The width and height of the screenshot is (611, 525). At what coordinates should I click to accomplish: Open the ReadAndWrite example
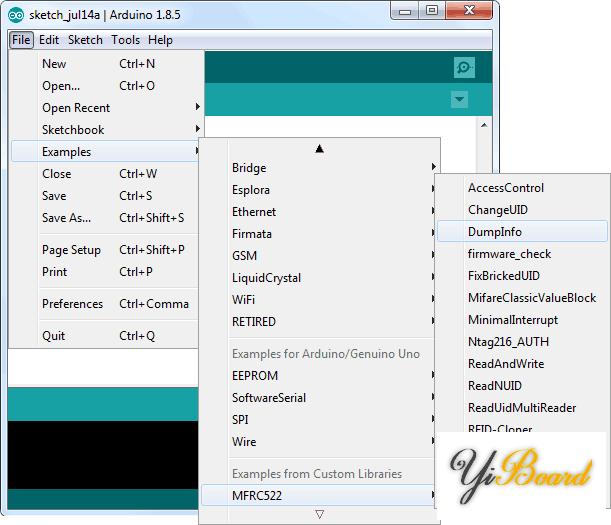(x=522, y=364)
